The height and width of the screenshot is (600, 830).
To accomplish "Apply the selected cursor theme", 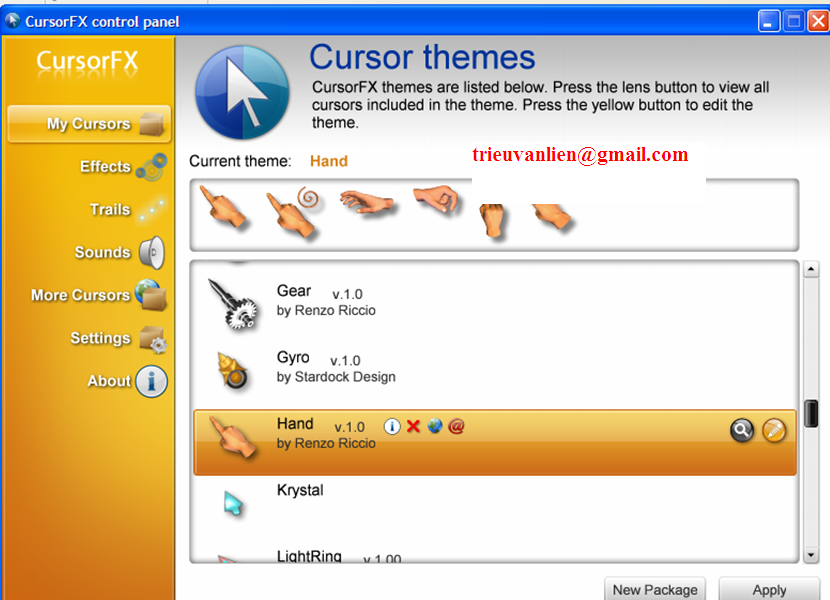I will point(769,589).
